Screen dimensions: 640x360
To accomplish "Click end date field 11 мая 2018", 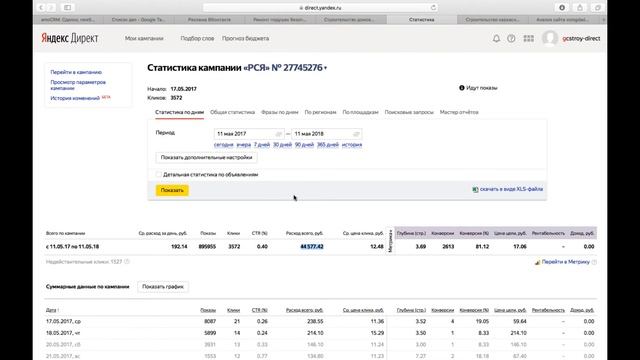I will coord(327,134).
